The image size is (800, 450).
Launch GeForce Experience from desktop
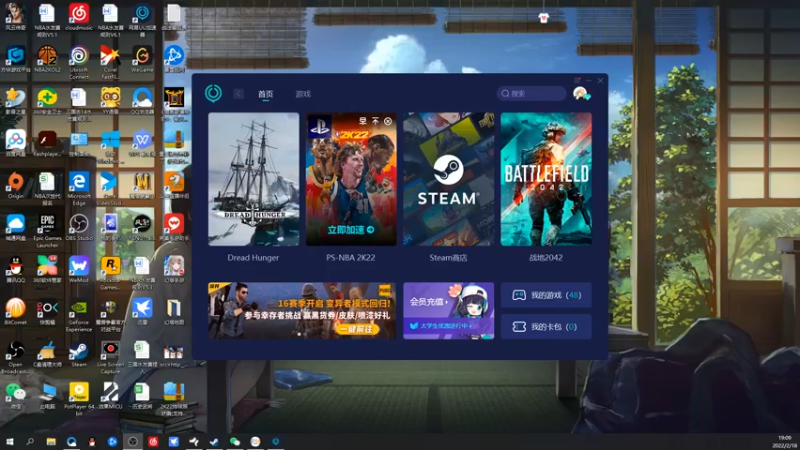(79, 315)
